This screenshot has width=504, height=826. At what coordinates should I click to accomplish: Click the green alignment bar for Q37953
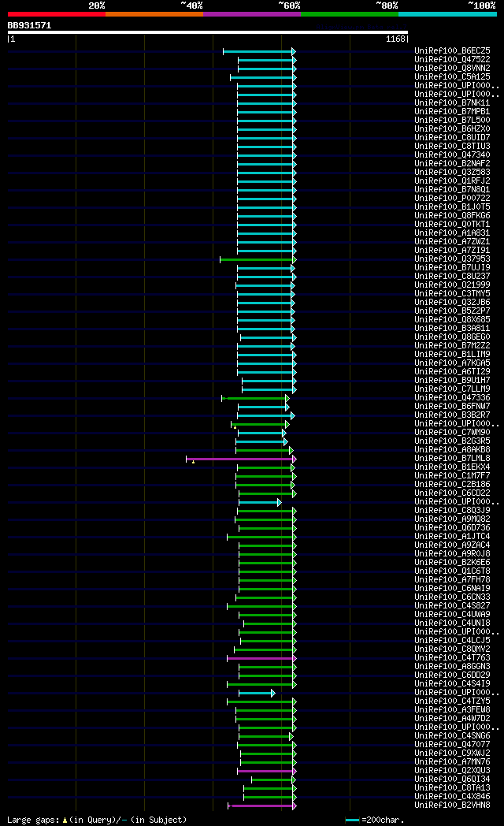tap(258, 259)
